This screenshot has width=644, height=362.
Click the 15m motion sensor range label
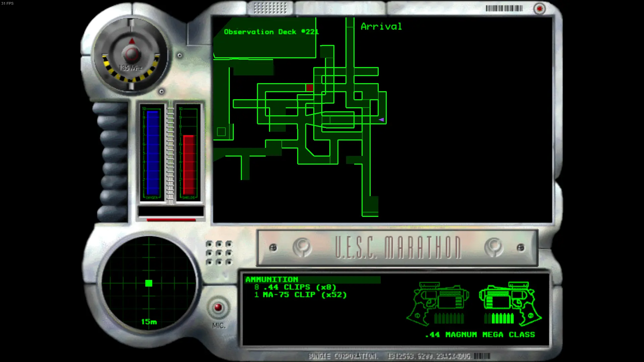click(x=149, y=322)
